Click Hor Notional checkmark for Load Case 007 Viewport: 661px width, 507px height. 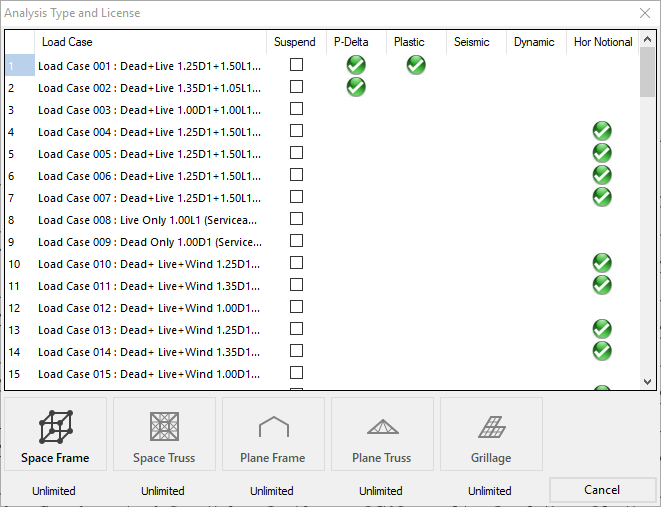(x=602, y=197)
